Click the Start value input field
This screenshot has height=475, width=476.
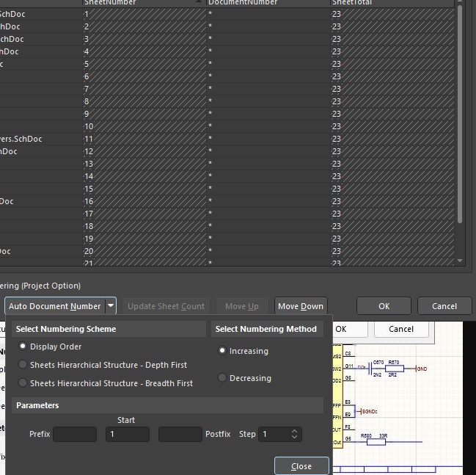(128, 434)
